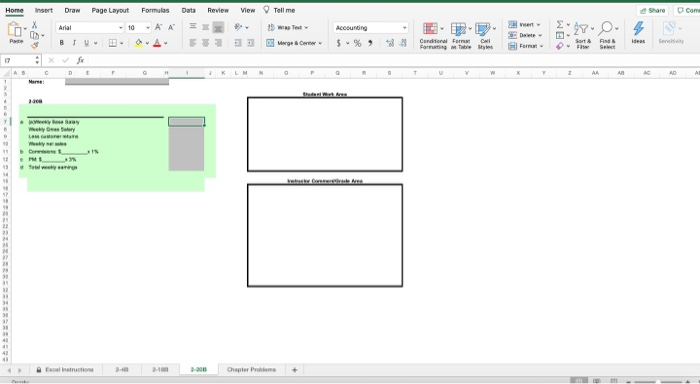Screen dimensions: 700x384
Task: Expand Merge & Center options arrow
Action: (320, 43)
